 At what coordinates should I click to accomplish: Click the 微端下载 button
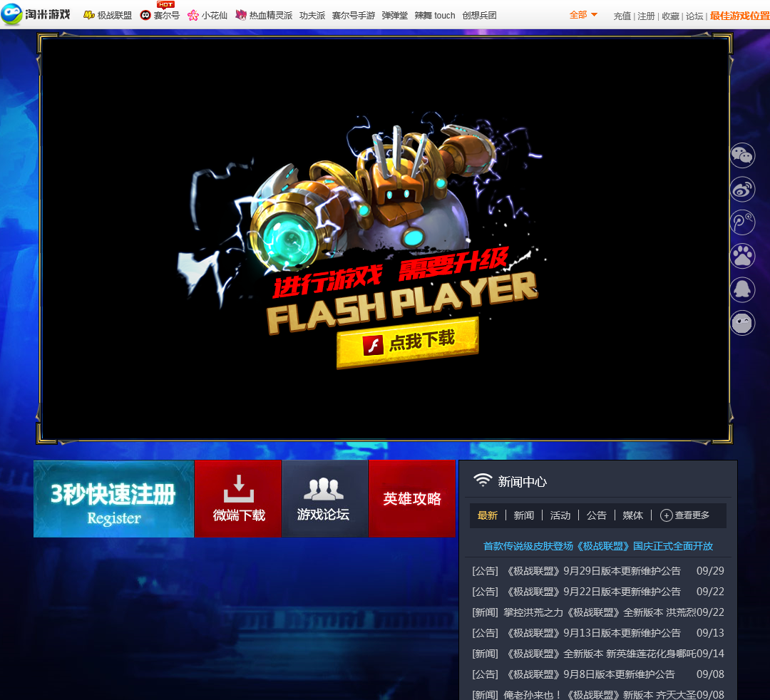pyautogui.click(x=239, y=499)
